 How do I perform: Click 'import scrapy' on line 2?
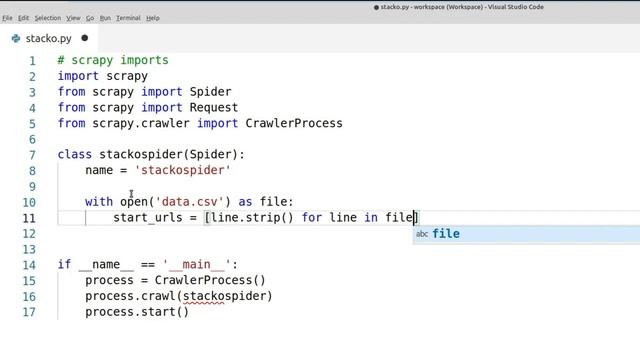pyautogui.click(x=102, y=76)
